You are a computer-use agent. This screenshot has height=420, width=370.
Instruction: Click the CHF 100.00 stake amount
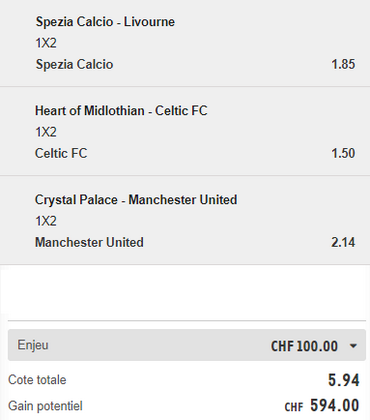(x=304, y=346)
